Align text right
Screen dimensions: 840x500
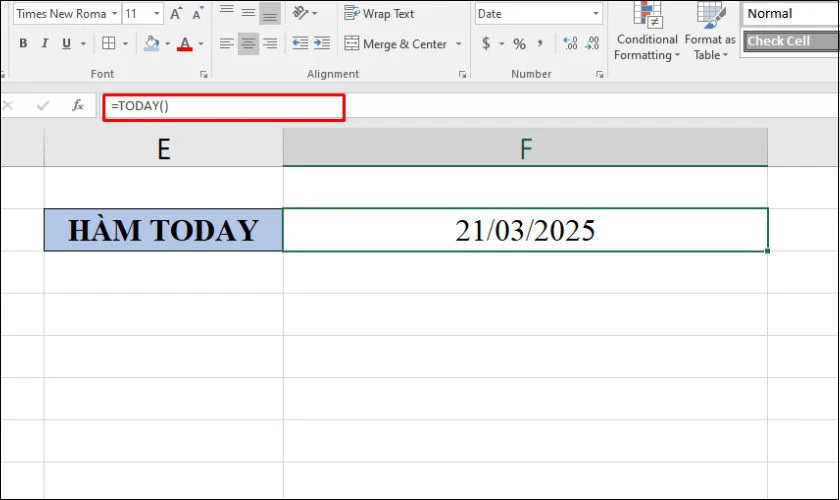[270, 43]
